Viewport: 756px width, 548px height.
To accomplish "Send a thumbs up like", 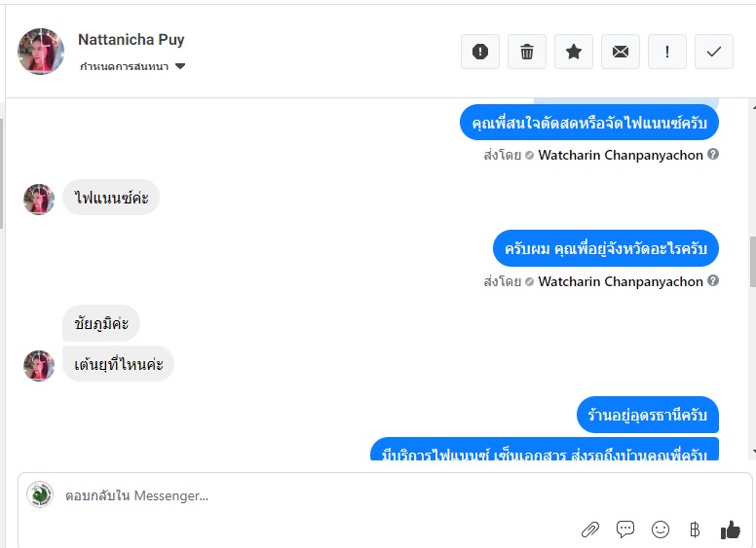I will [730, 530].
